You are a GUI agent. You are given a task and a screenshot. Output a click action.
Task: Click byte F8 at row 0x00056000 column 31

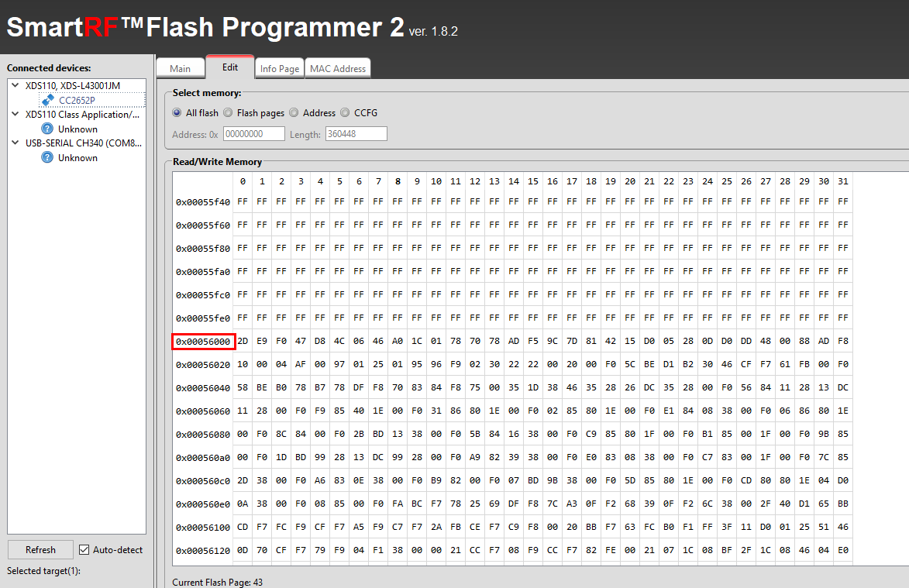coord(843,341)
